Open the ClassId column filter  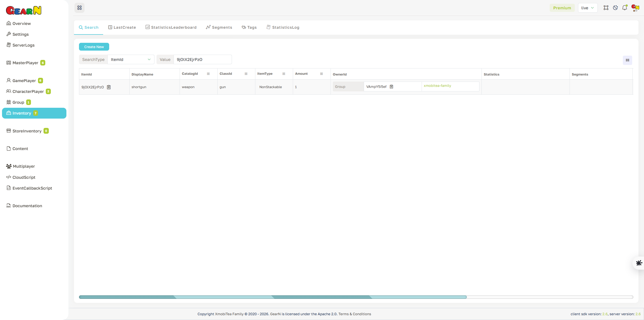[246, 74]
